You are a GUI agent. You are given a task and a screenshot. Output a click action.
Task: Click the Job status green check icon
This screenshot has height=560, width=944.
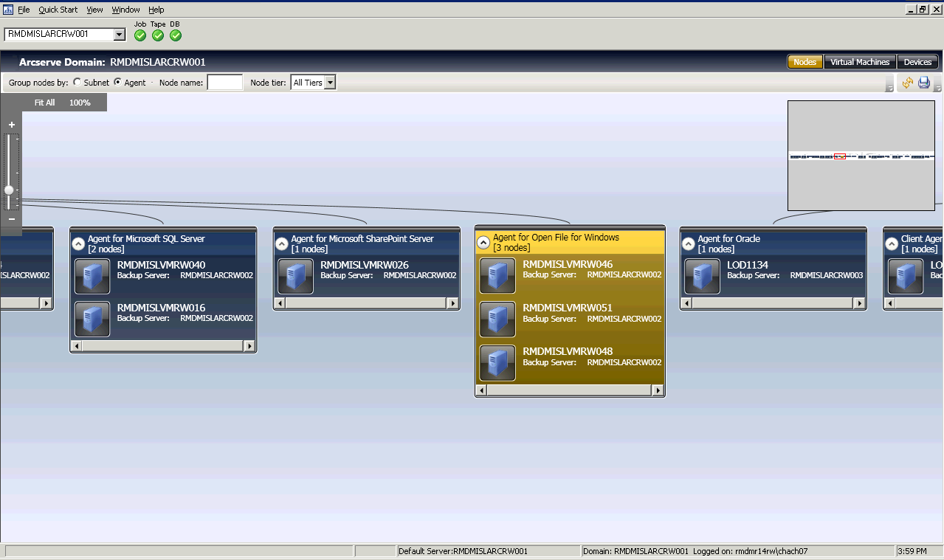(x=140, y=35)
